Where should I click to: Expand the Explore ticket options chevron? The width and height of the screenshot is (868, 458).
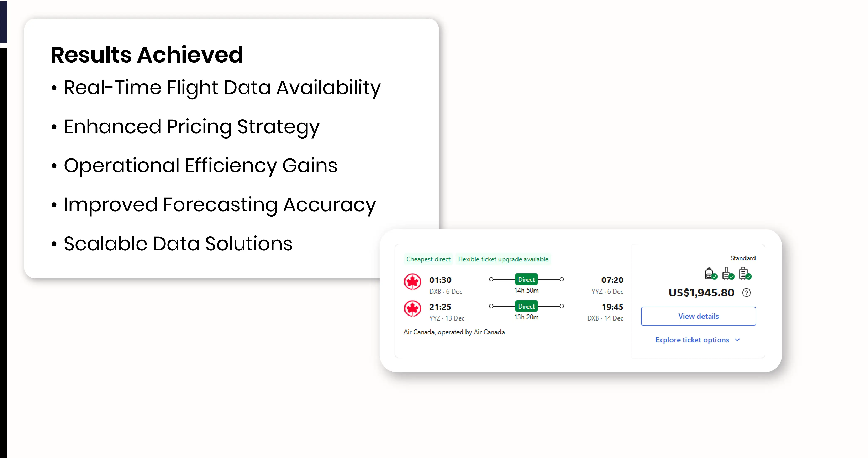tap(738, 340)
